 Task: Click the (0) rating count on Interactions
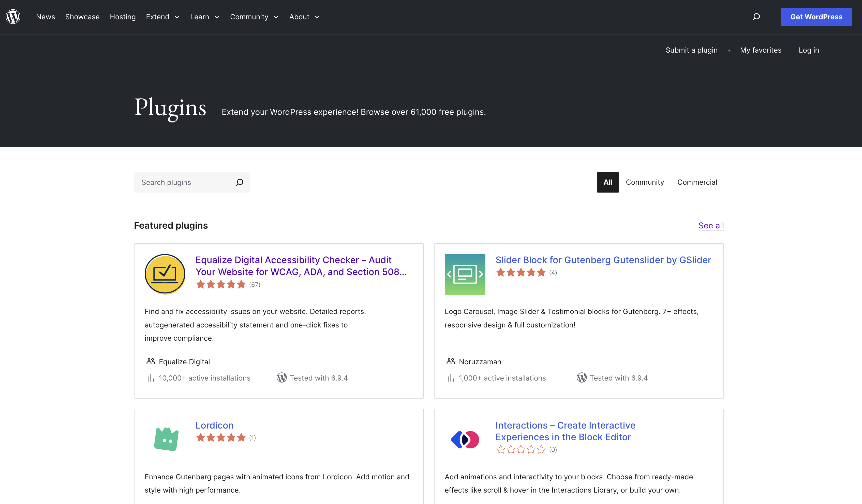coord(553,450)
